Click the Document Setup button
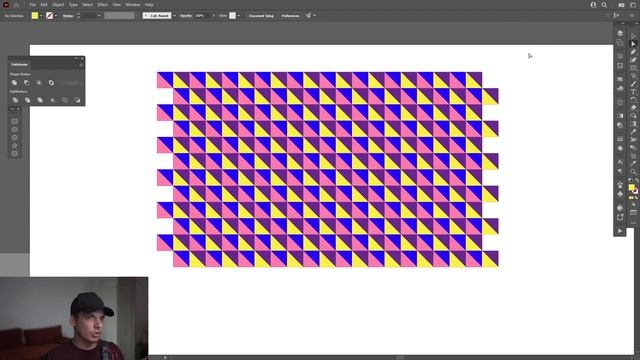Image resolution: width=640 pixels, height=360 pixels. pos(261,16)
